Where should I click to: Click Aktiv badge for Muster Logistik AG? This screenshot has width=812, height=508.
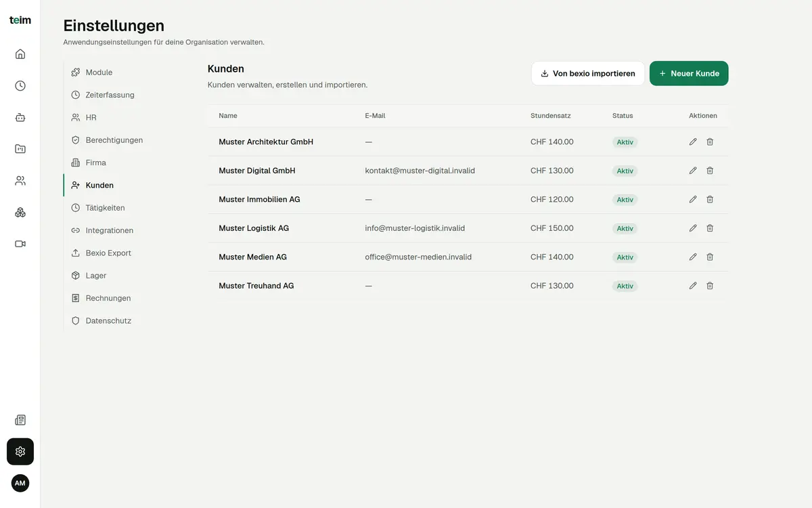coord(625,228)
